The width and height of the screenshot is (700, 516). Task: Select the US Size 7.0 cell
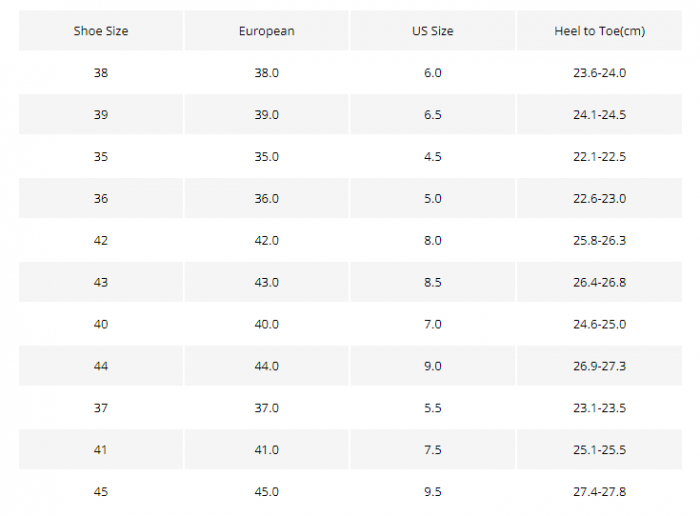tap(432, 325)
